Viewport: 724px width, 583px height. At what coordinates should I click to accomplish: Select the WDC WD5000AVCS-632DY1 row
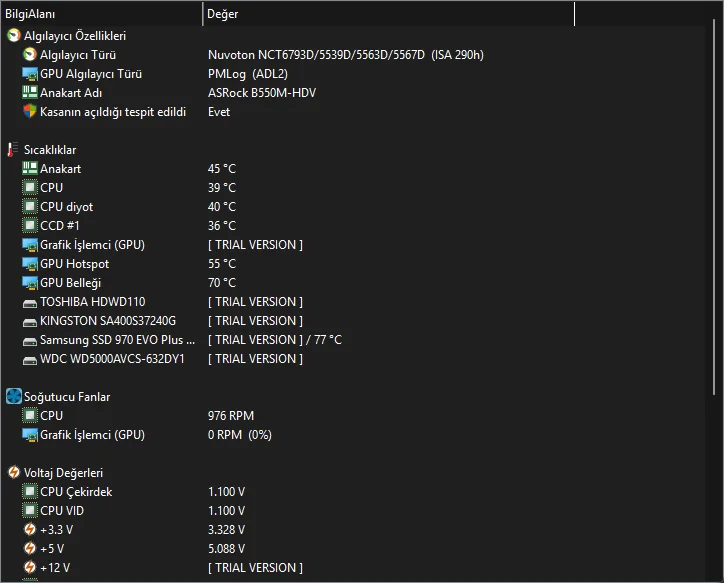112,359
